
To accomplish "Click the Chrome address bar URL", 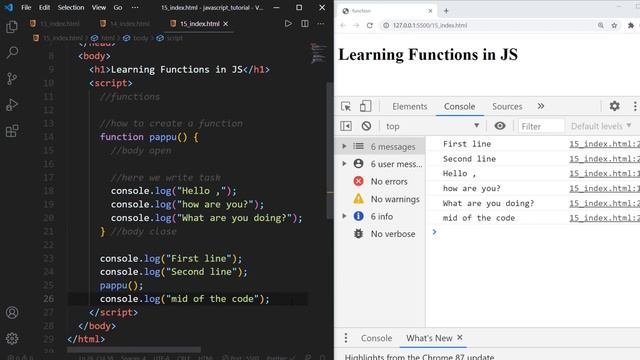I will [x=430, y=25].
